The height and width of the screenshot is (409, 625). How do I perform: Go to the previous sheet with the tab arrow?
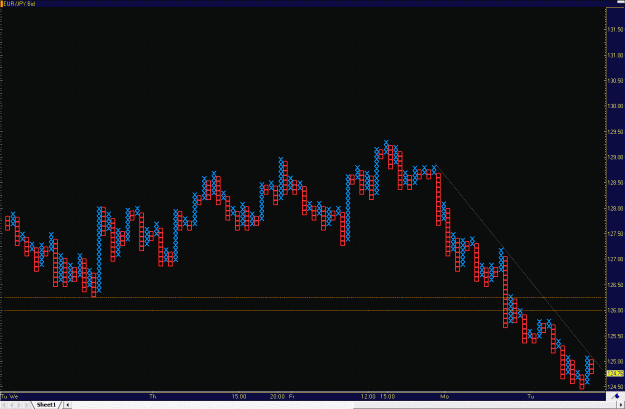click(12, 405)
